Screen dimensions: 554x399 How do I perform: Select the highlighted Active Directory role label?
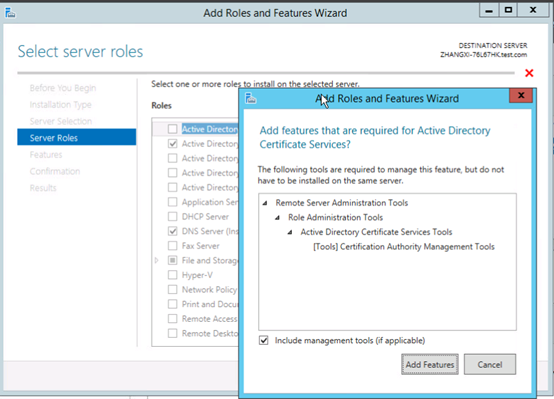click(210, 129)
